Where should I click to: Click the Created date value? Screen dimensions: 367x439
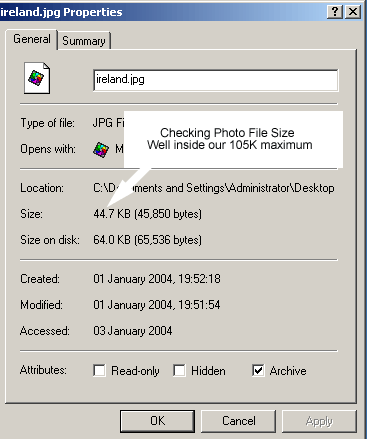pos(157,279)
